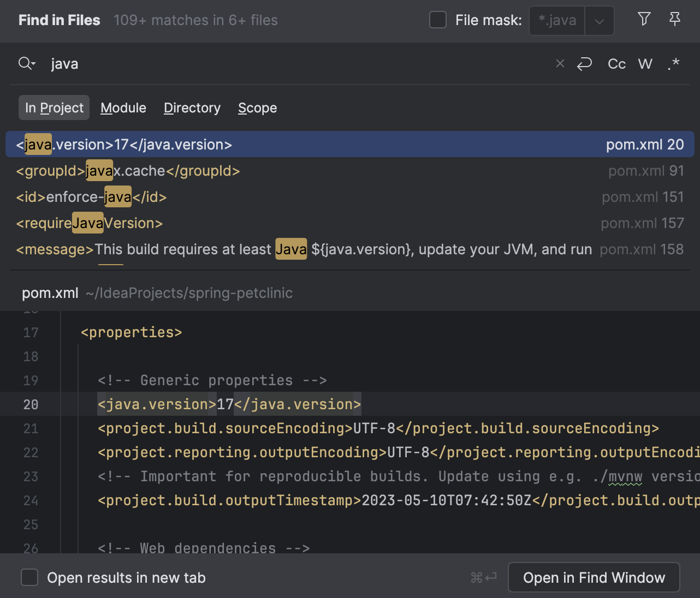Switch to the Module search scope
The height and width of the screenshot is (598, 700).
click(123, 107)
